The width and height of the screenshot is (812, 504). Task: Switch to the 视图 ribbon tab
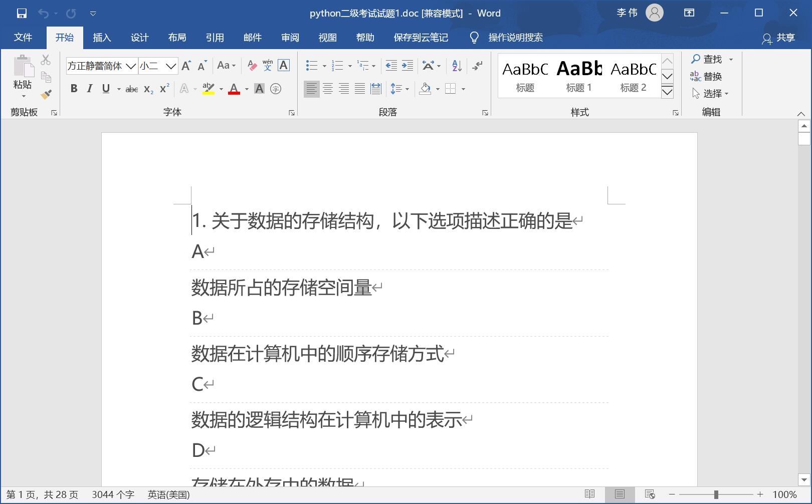(x=327, y=37)
